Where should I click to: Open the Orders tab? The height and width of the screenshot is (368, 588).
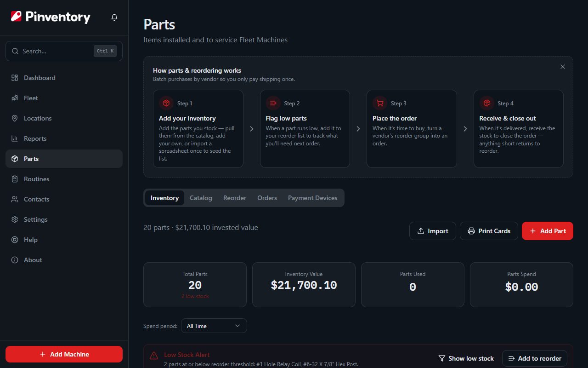267,198
